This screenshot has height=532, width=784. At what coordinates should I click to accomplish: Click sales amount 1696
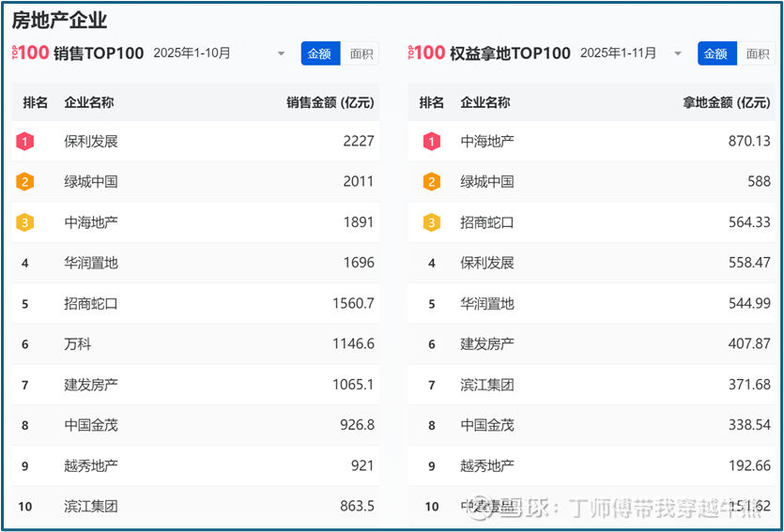(x=359, y=263)
